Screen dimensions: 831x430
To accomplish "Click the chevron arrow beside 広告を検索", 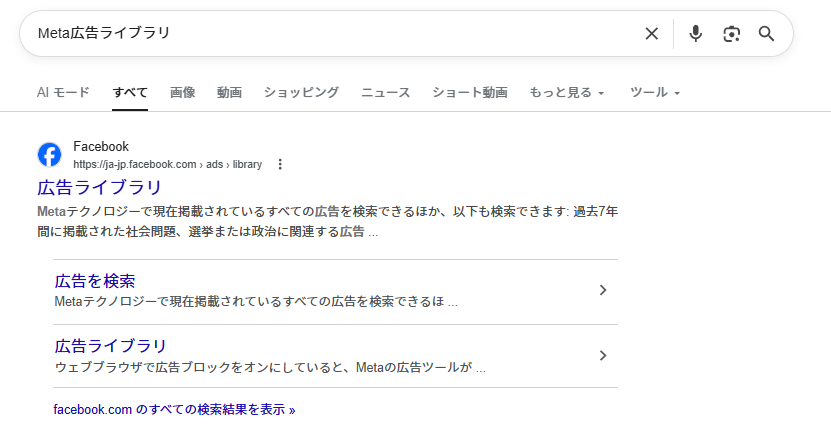I will pyautogui.click(x=602, y=290).
